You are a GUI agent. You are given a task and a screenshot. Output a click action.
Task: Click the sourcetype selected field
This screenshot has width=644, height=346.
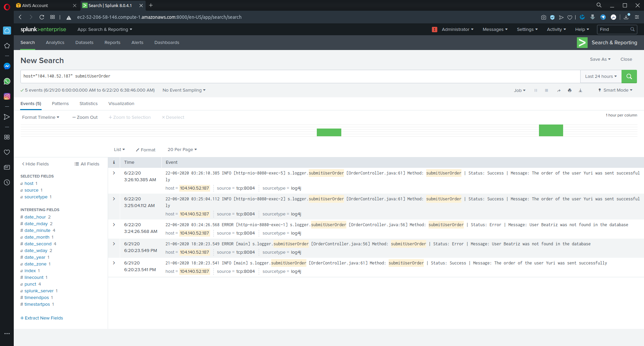click(x=36, y=197)
